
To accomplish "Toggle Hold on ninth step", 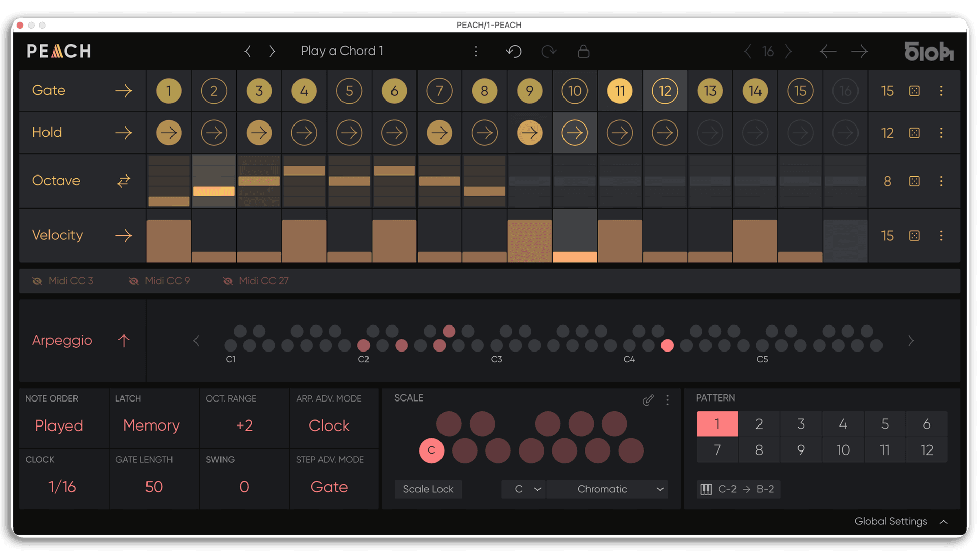I will [x=529, y=133].
